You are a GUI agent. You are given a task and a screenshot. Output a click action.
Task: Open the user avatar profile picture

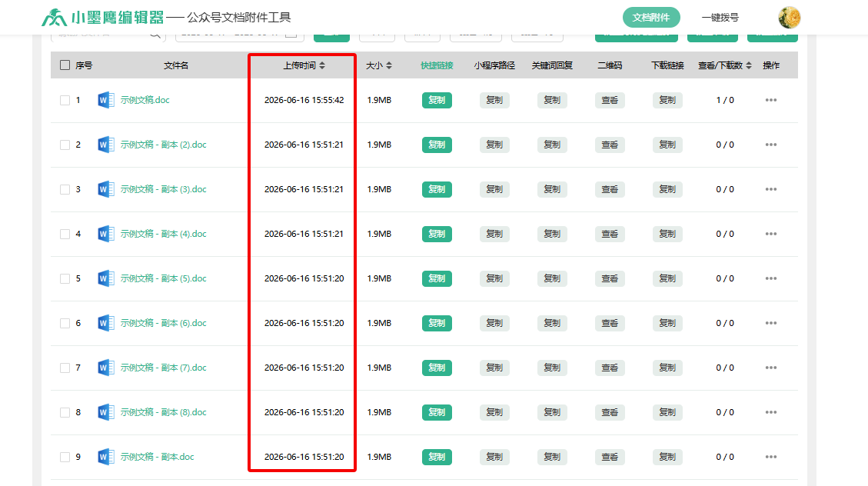(789, 18)
